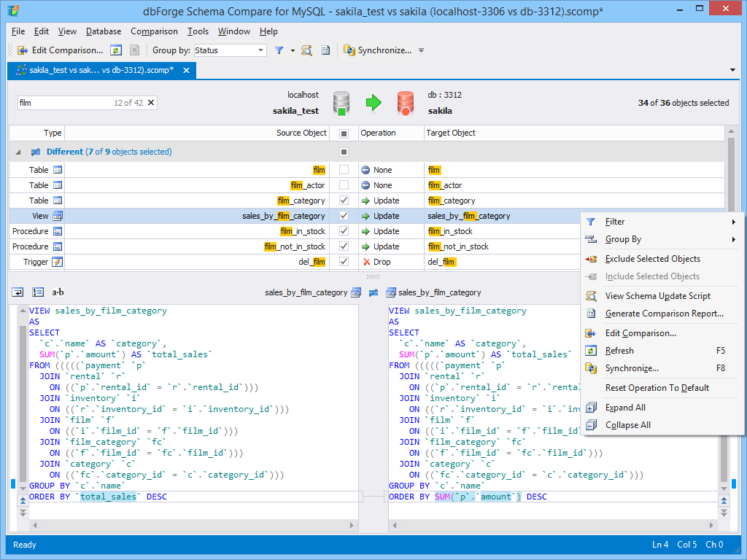The image size is (747, 560).
Task: Uncheck the film_not_in_stock procedure checkbox
Action: tap(344, 246)
